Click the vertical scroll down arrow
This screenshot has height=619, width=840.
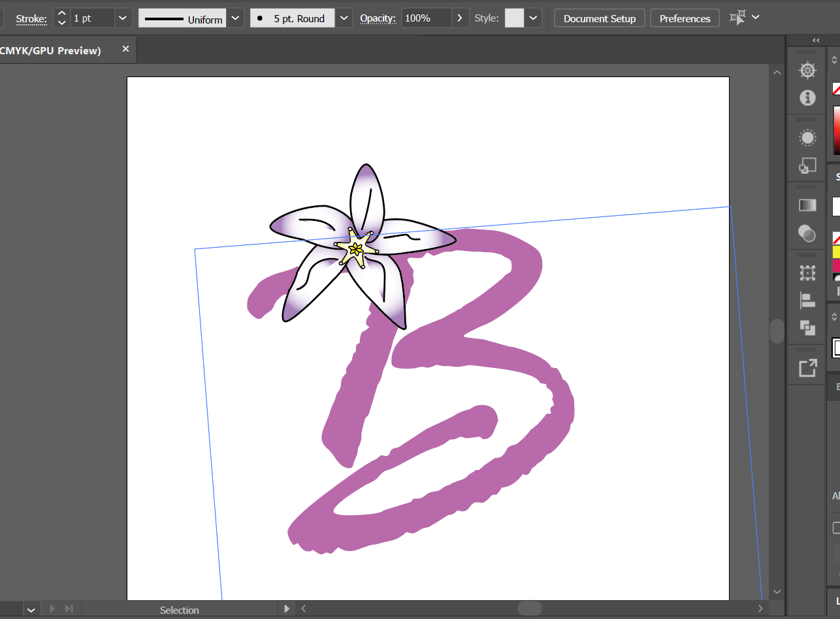click(x=777, y=592)
